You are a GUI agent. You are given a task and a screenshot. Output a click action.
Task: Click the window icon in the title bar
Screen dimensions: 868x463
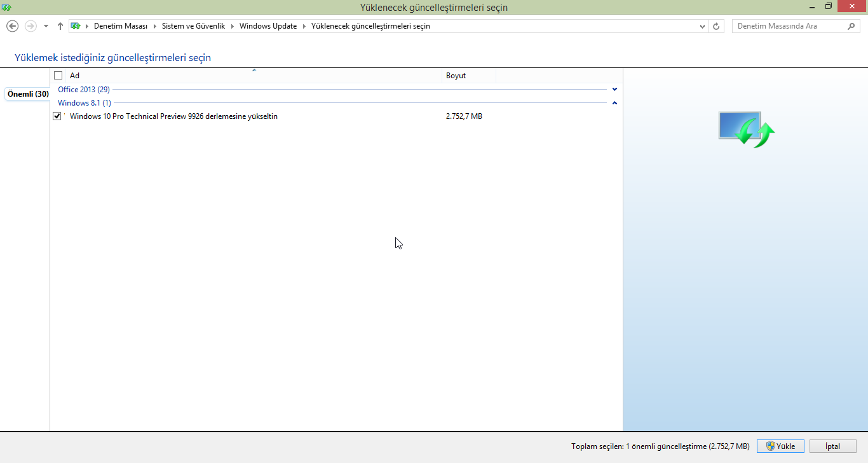click(7, 7)
